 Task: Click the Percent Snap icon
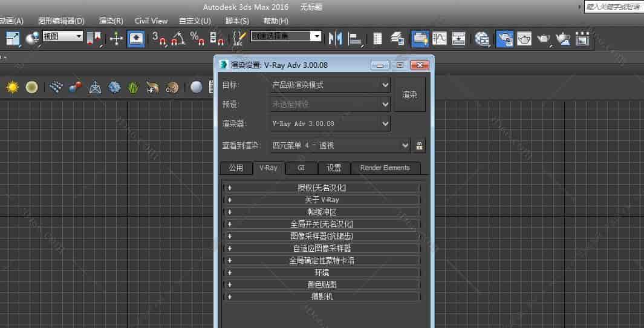tap(198, 38)
